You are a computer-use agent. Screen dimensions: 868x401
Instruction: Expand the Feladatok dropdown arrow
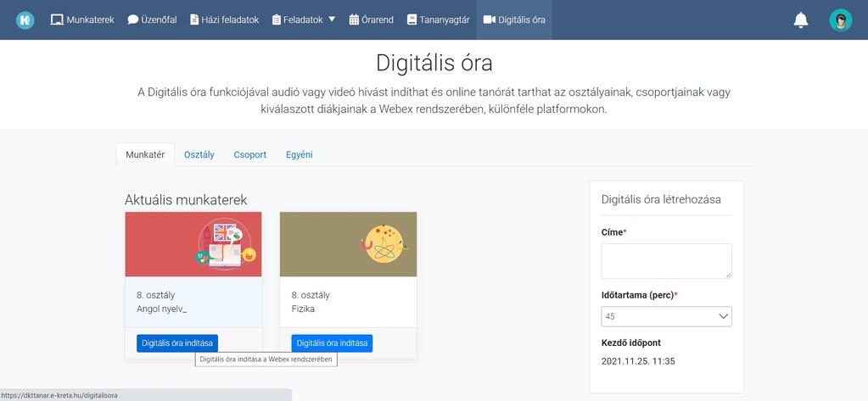tap(332, 19)
